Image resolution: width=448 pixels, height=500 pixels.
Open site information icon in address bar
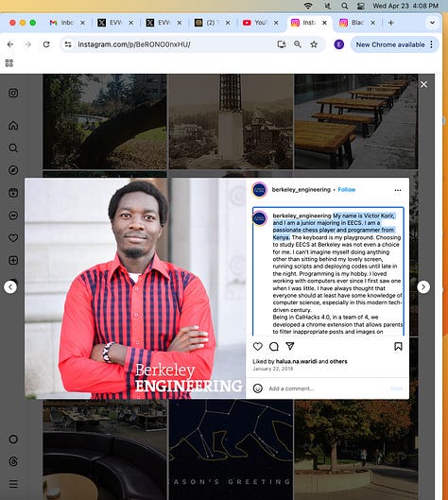68,44
